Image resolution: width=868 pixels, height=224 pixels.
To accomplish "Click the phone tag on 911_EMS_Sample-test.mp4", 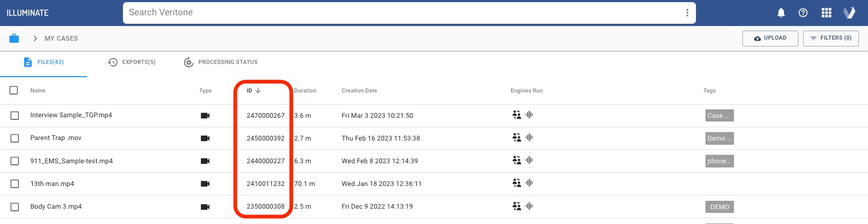I will 720,161.
